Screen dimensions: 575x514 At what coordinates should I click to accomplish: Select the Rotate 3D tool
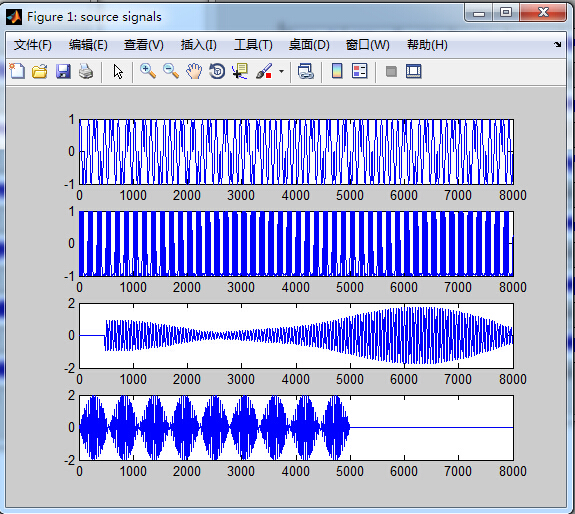[217, 71]
